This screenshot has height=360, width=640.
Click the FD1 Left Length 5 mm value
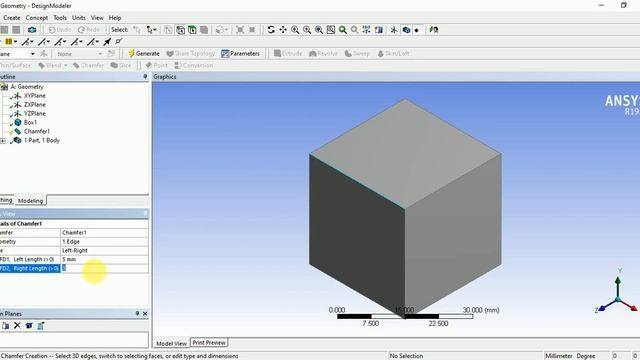[104, 260]
